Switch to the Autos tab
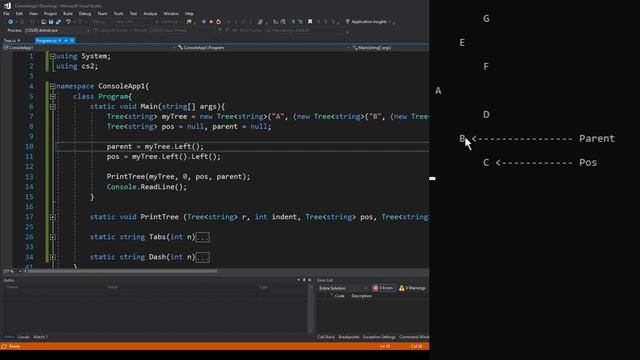This screenshot has height=360, width=640. [x=9, y=337]
